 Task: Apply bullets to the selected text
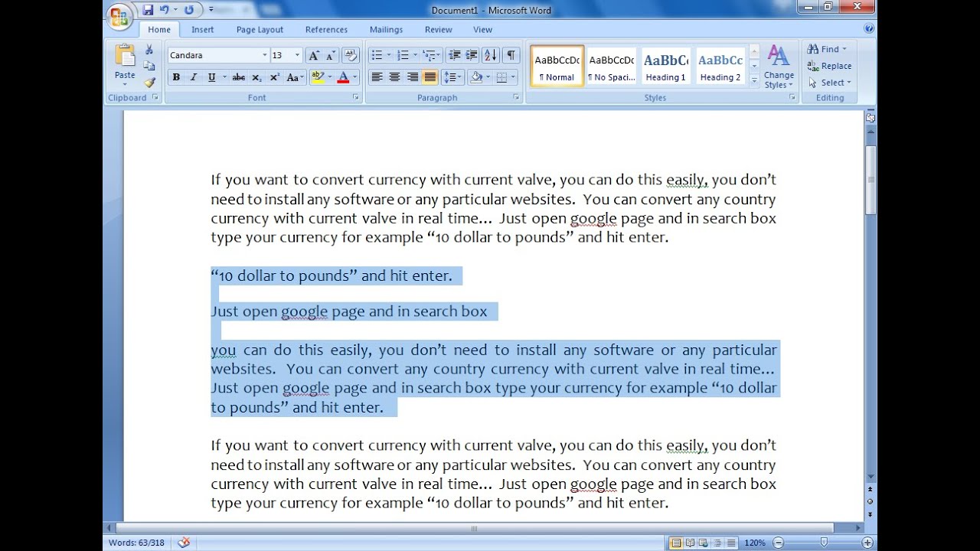(377, 55)
